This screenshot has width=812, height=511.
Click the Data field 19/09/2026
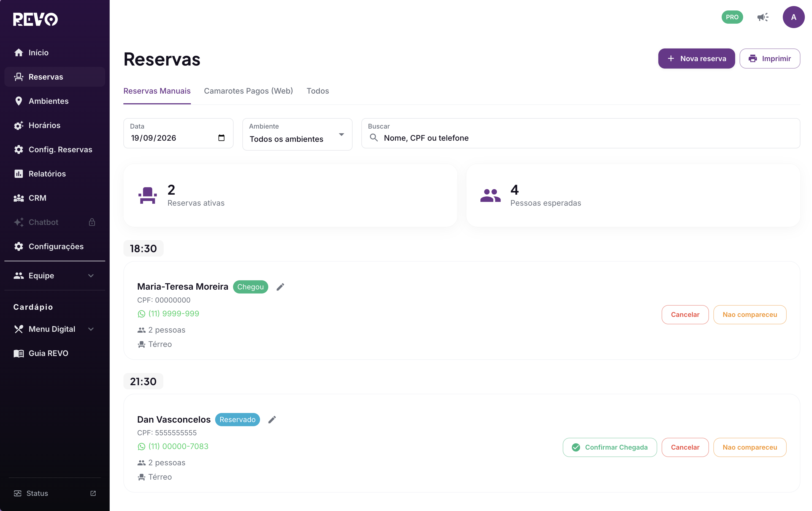[x=178, y=133]
